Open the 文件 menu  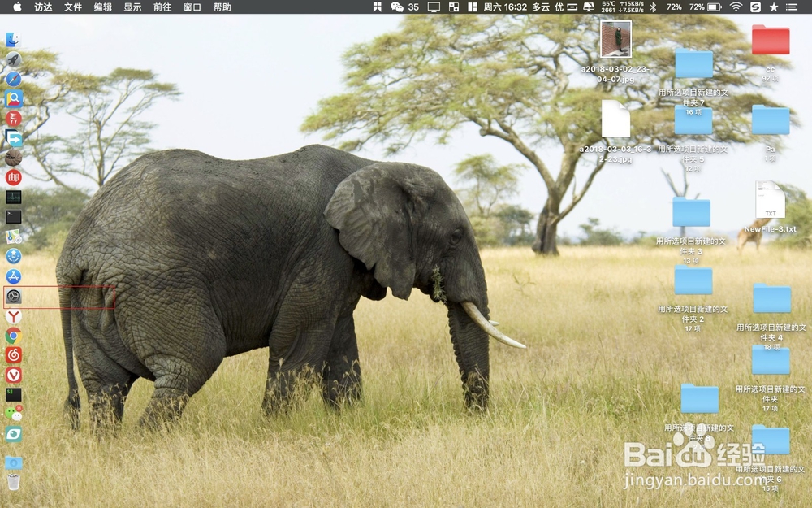(x=73, y=7)
